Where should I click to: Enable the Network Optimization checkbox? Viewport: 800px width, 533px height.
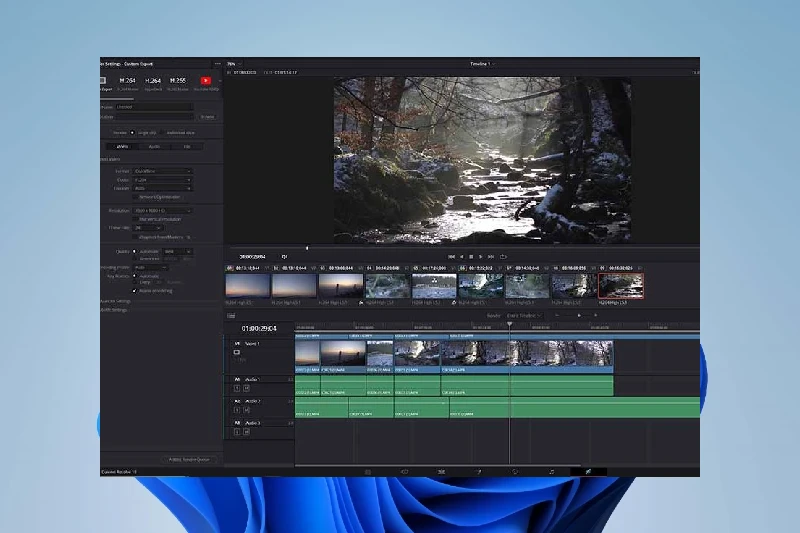[x=136, y=197]
